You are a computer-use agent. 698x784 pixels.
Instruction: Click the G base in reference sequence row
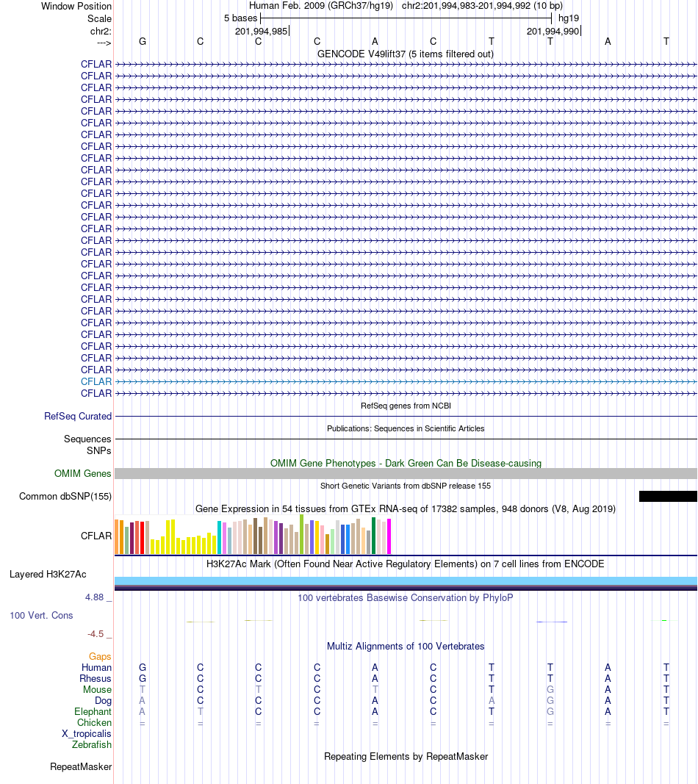pyautogui.click(x=143, y=41)
